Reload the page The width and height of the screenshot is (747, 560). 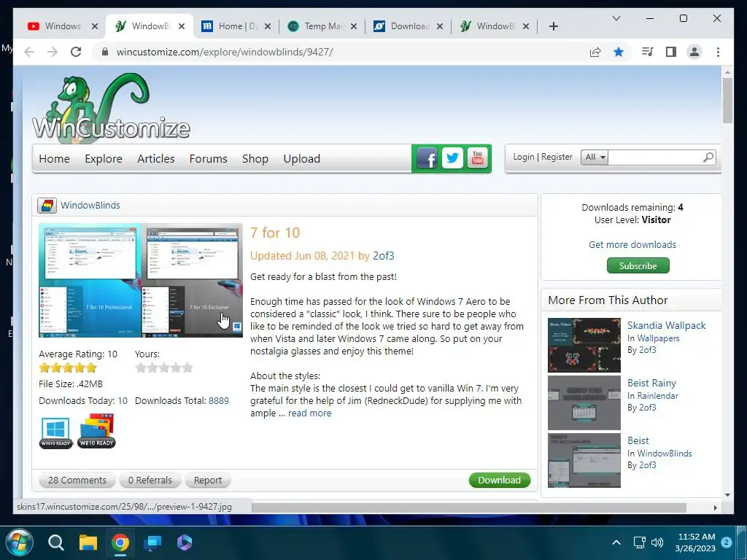76,52
